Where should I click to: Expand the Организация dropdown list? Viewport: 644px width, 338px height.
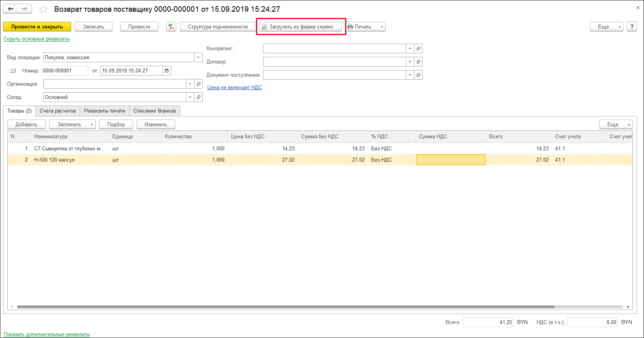190,84
